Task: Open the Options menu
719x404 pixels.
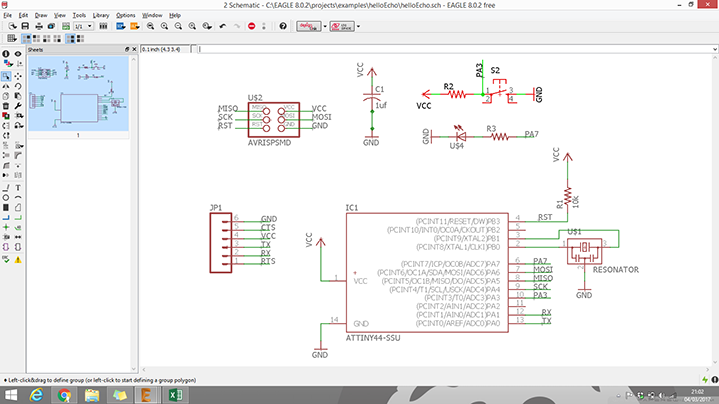Action: point(125,15)
